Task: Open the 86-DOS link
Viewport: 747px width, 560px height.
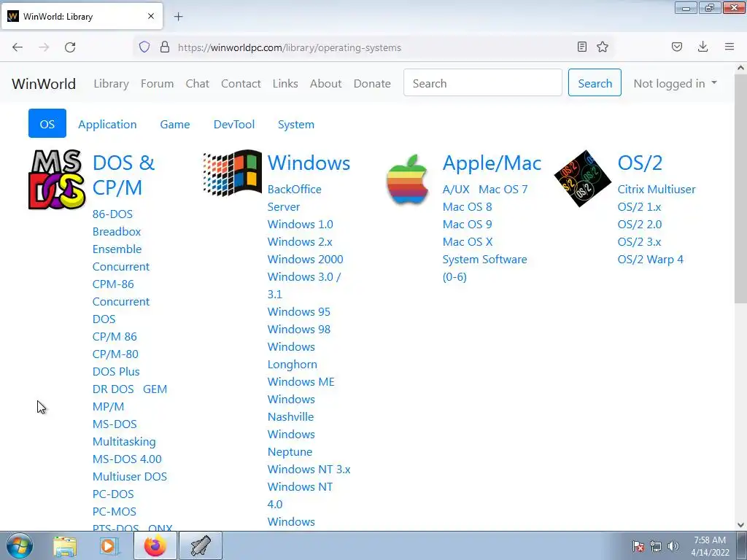Action: 112,214
